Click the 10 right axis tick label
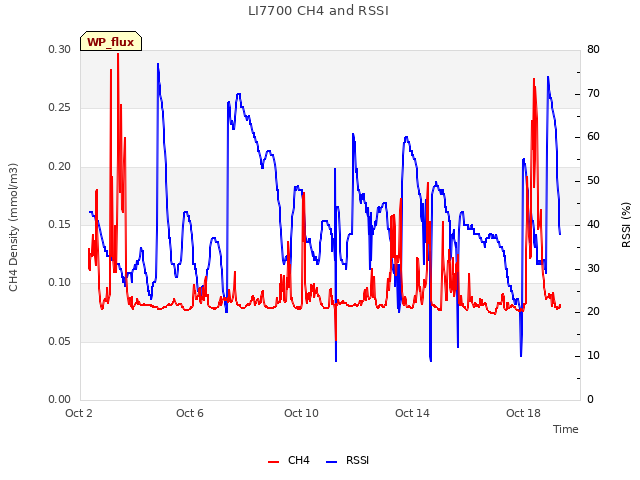 [x=593, y=356]
